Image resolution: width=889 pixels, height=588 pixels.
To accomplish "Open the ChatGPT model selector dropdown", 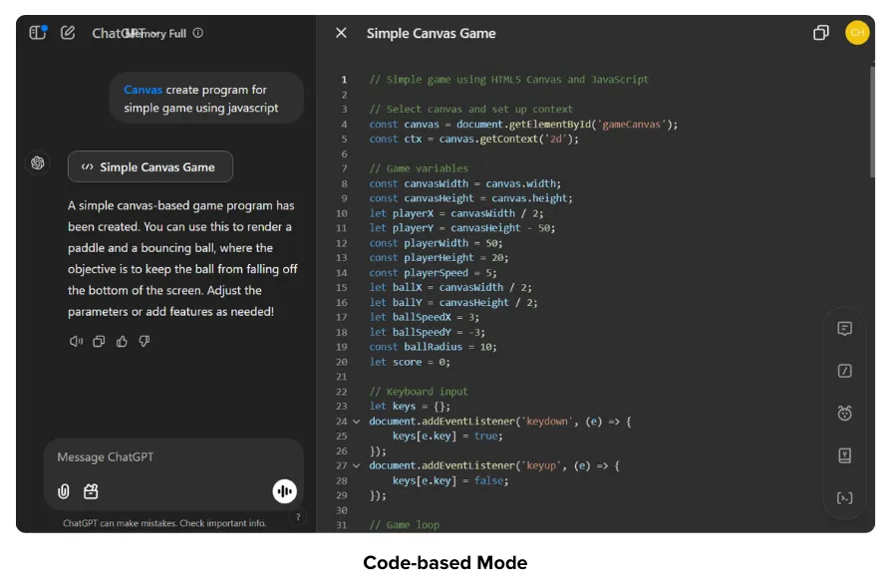I will tap(122, 33).
